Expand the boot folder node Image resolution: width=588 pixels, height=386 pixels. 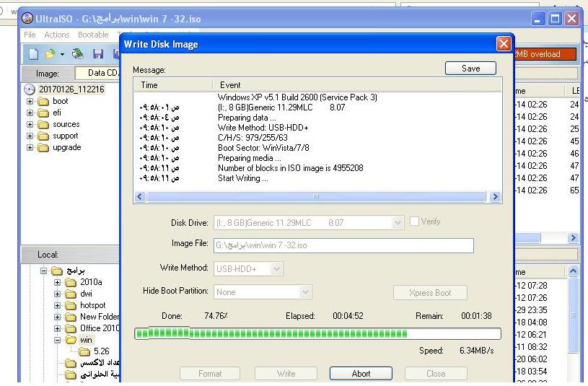30,101
